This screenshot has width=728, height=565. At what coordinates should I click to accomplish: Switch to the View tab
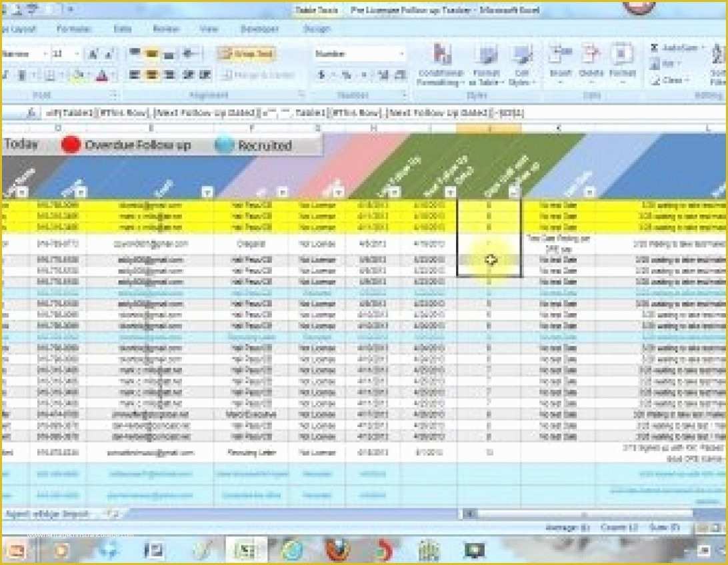click(x=209, y=29)
